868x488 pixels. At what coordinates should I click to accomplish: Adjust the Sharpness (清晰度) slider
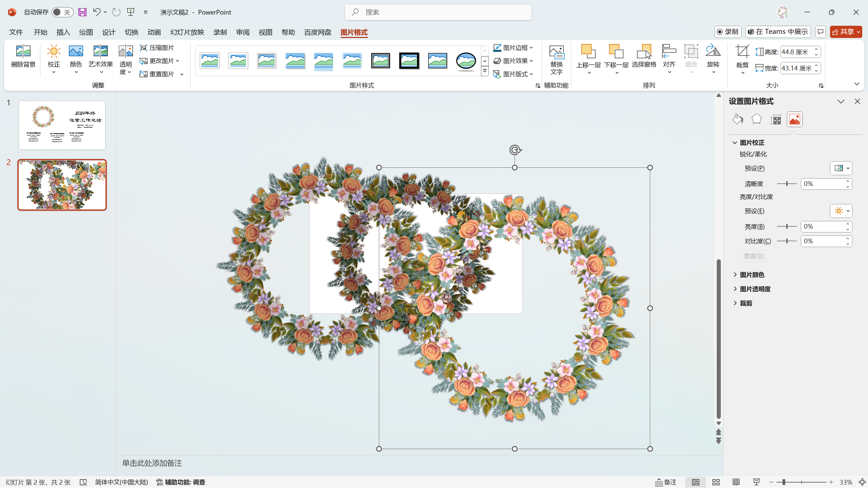click(787, 184)
